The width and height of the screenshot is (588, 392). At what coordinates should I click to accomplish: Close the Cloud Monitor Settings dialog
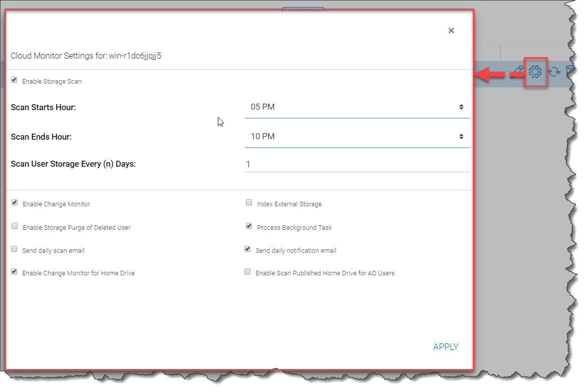[x=451, y=31]
